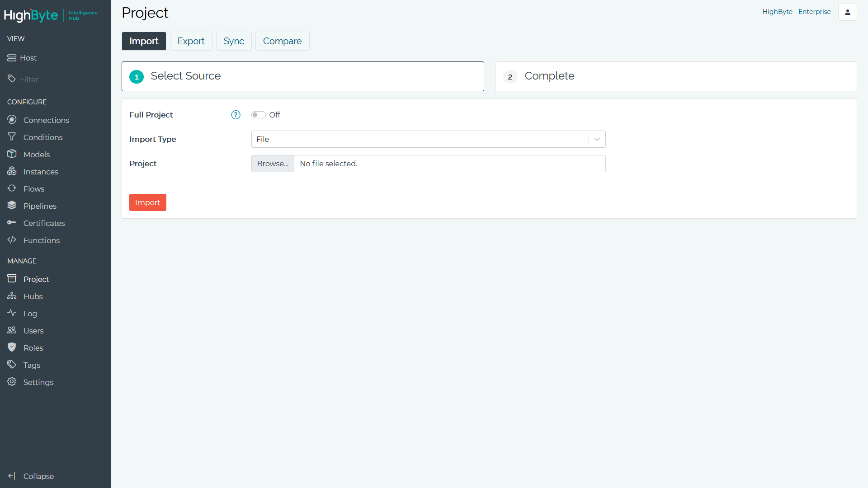
Task: Click the Instances label in sidebar
Action: [x=41, y=172]
